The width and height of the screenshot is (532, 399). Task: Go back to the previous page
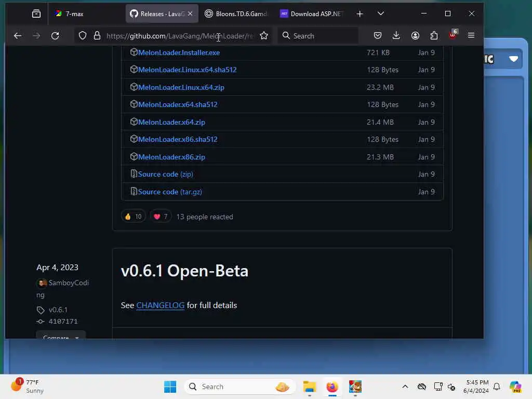pos(18,36)
